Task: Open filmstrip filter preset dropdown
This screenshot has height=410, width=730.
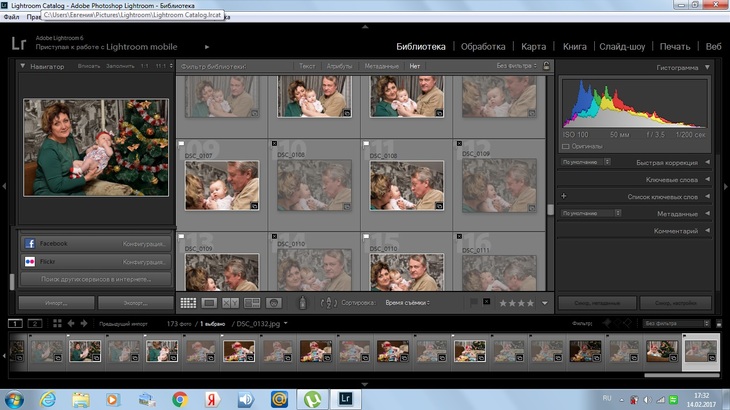Action: (x=677, y=323)
